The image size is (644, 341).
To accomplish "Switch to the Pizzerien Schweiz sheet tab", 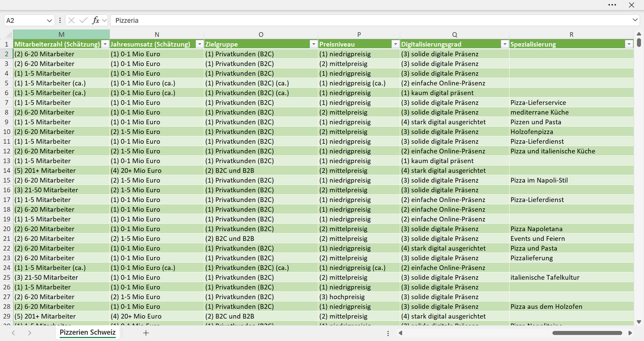I will 88,333.
